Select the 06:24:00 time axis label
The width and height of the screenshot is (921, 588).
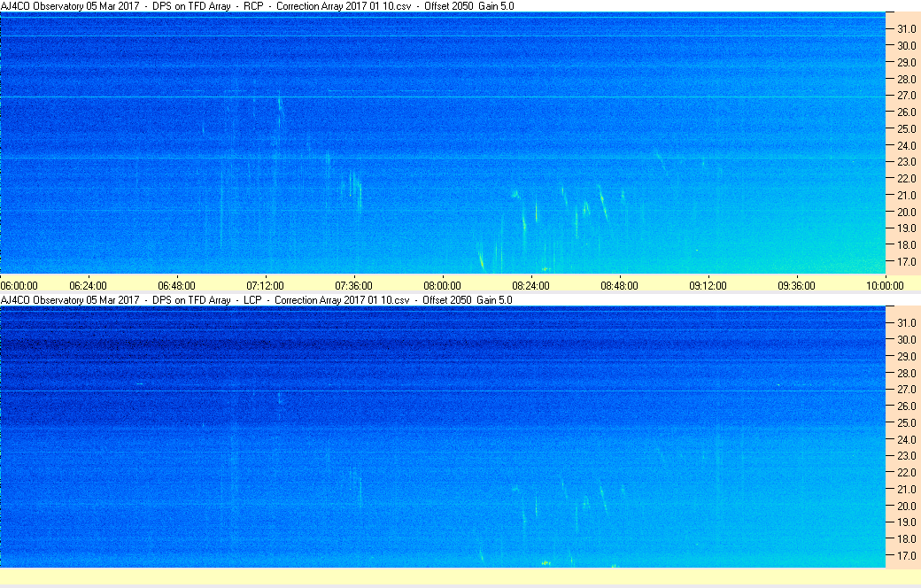pos(88,285)
